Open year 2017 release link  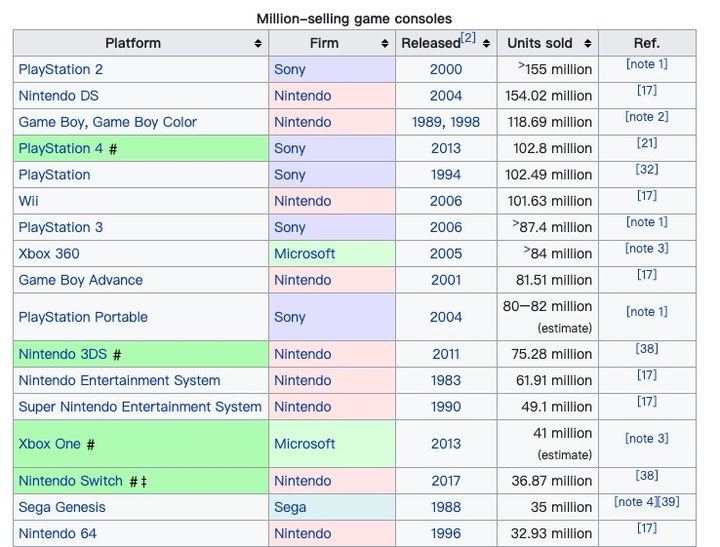coord(446,481)
